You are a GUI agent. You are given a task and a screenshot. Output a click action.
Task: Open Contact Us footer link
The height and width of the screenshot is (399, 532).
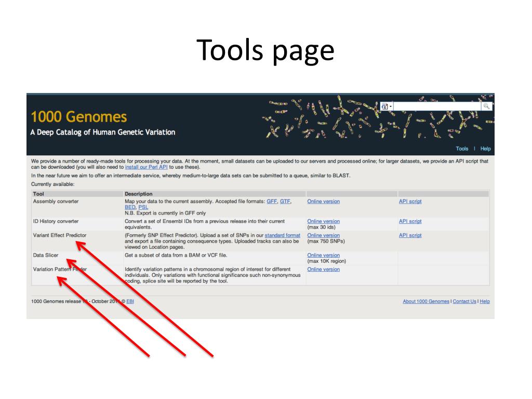464,301
